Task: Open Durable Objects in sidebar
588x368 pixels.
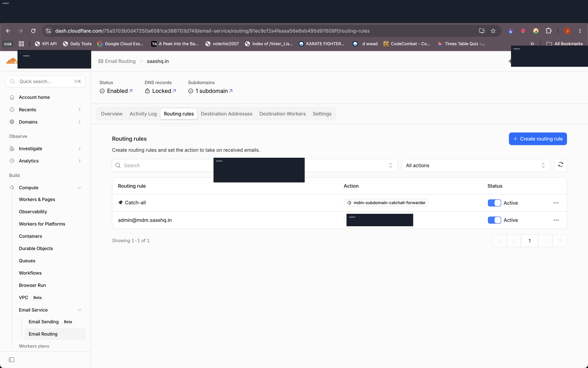Action: tap(36, 248)
